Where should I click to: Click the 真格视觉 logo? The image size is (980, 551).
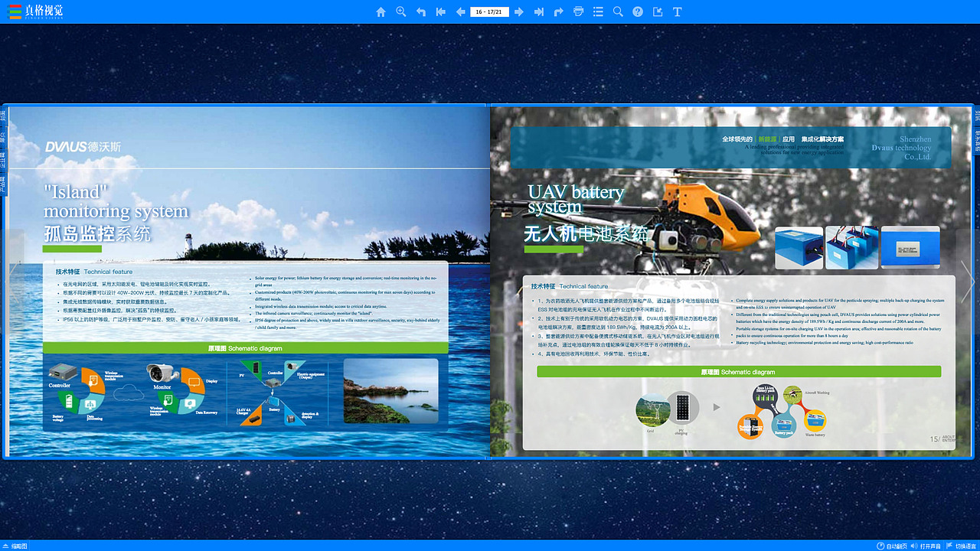click(37, 11)
